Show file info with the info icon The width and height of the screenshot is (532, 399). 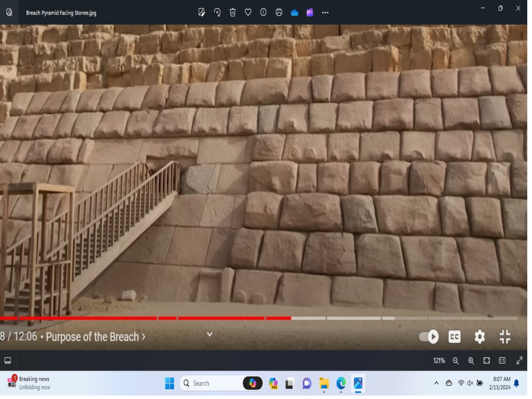click(x=265, y=12)
